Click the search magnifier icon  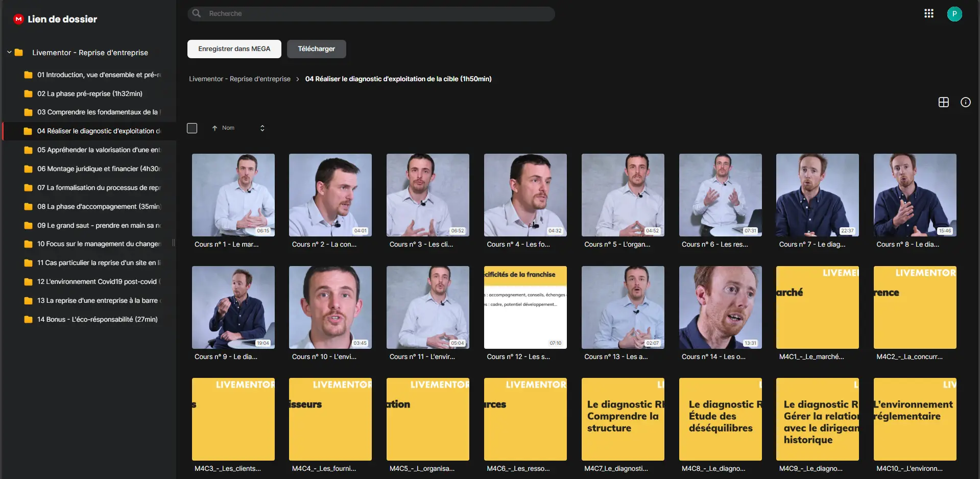tap(197, 13)
